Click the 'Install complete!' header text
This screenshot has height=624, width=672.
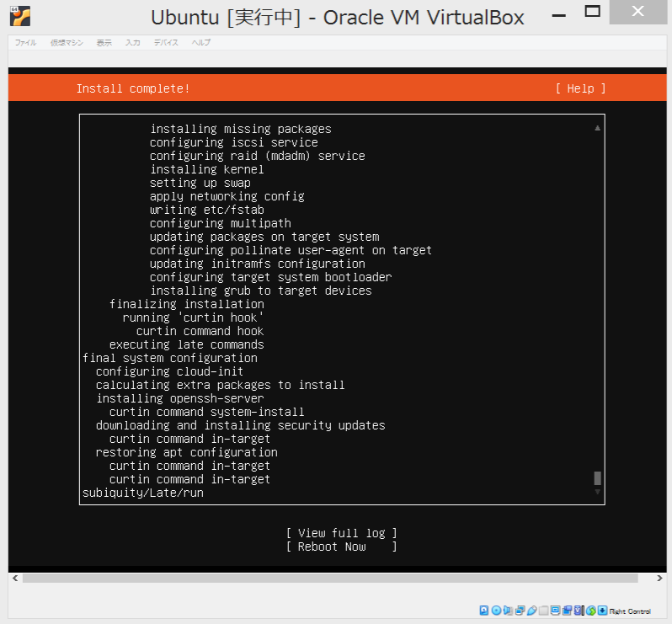tap(133, 88)
